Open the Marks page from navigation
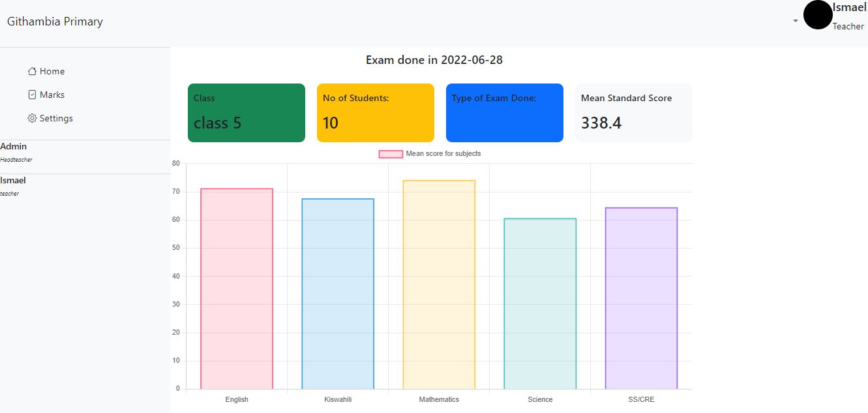The image size is (868, 413). coord(51,94)
